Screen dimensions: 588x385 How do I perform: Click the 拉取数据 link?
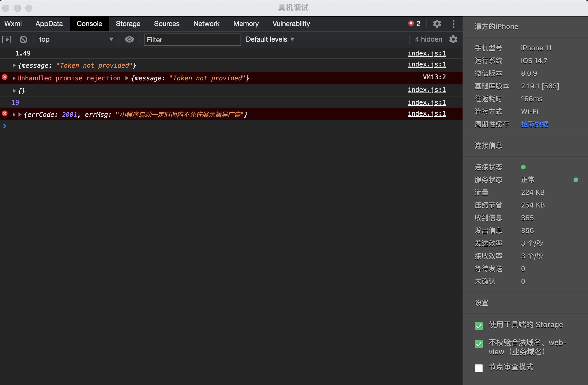click(535, 124)
